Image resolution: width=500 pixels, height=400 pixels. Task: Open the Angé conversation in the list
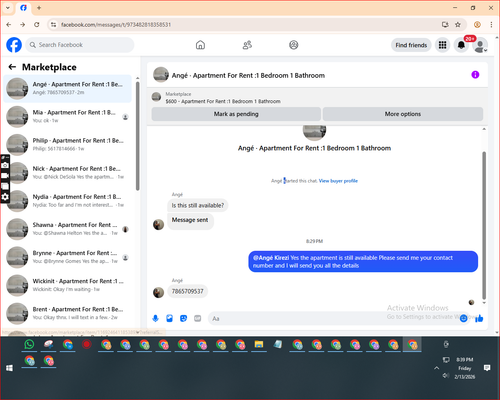coord(67,88)
